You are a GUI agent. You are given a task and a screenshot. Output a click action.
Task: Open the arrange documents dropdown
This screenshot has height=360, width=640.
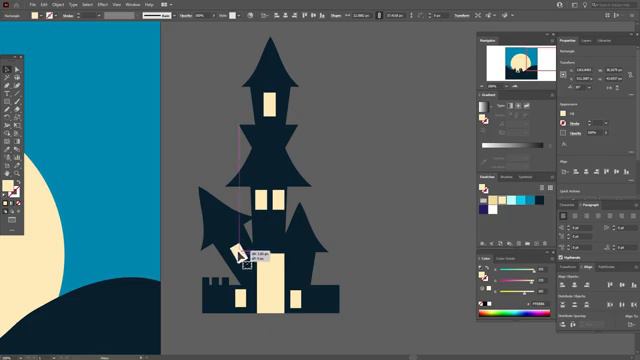[x=166, y=5]
